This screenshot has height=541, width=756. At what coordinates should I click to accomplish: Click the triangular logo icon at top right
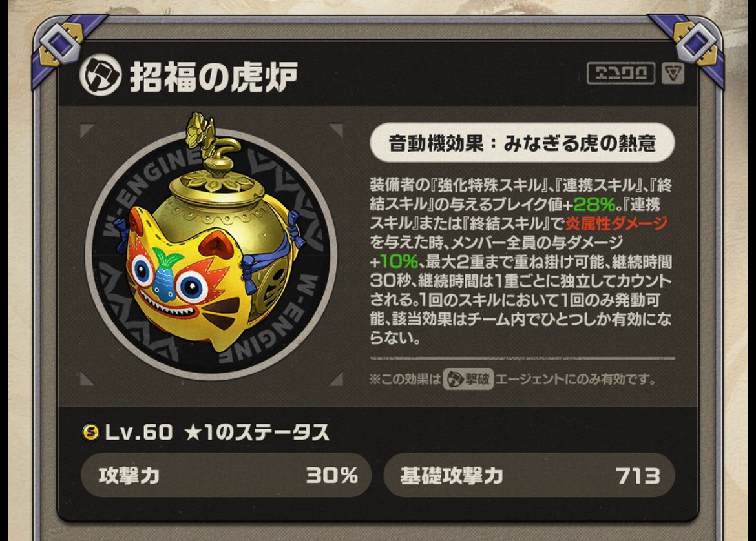(673, 73)
